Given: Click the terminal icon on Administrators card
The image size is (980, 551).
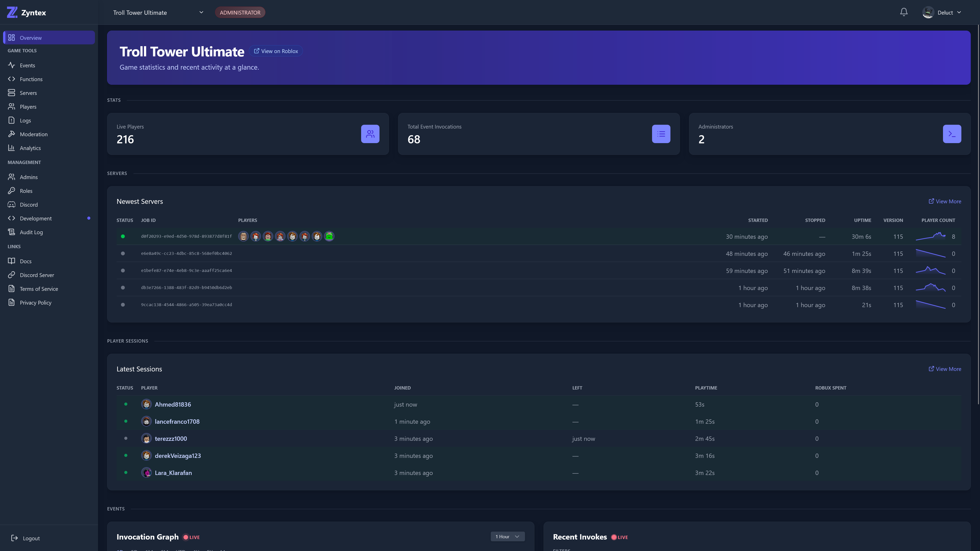Looking at the screenshot, I should point(952,133).
